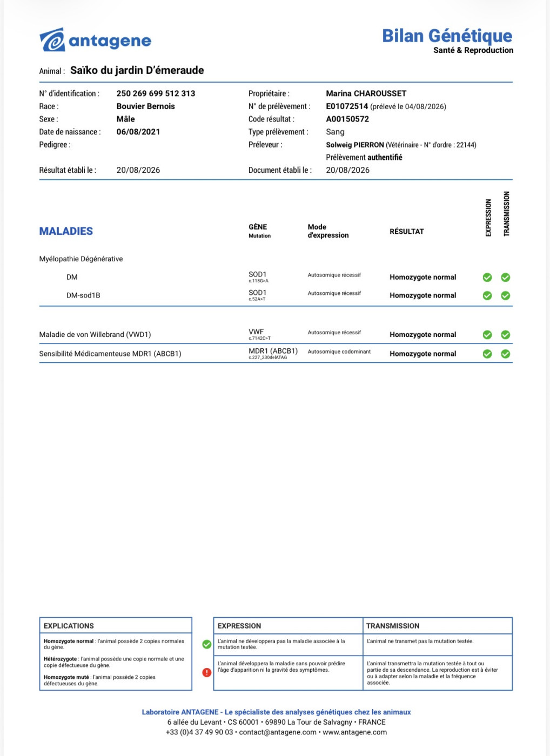Click SOD1 c.118G>A gene entry

click(x=258, y=277)
